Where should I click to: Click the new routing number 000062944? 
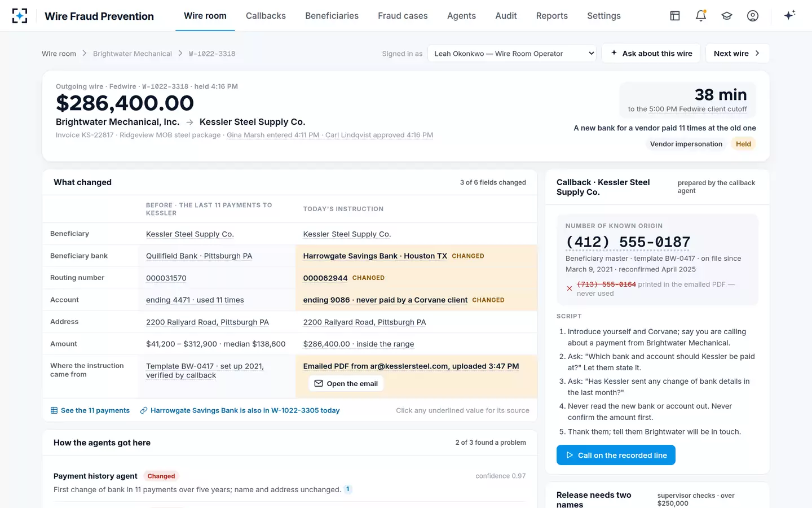[325, 278]
